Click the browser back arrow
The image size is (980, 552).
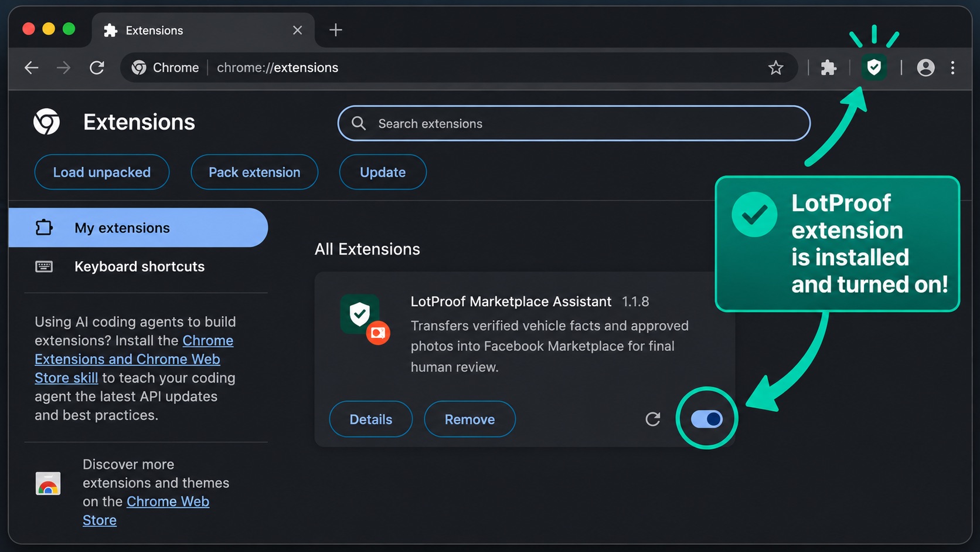(32, 68)
